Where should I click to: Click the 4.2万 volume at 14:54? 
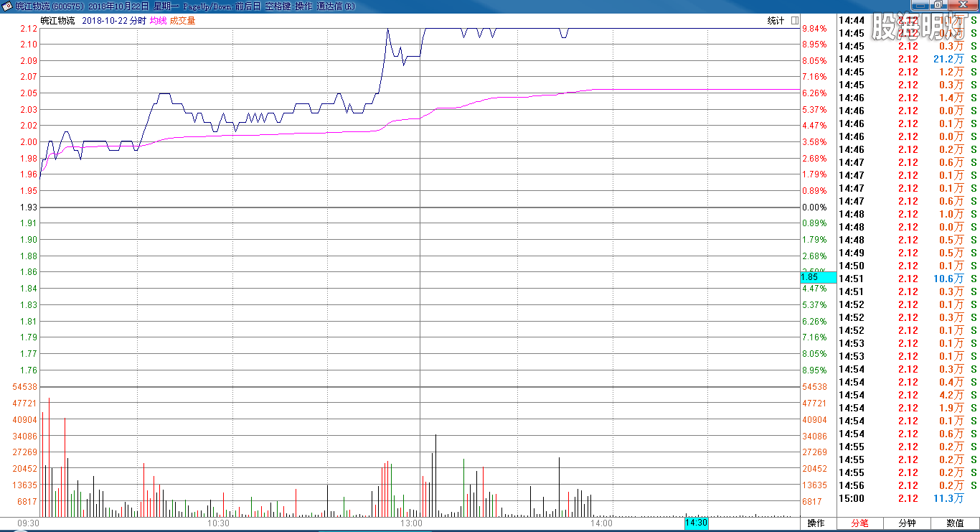click(x=951, y=395)
